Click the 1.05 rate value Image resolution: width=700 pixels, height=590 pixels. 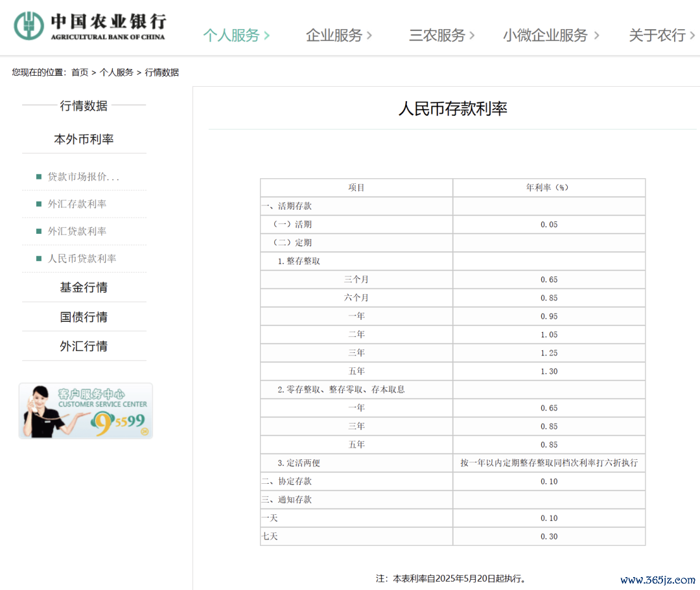coord(549,334)
